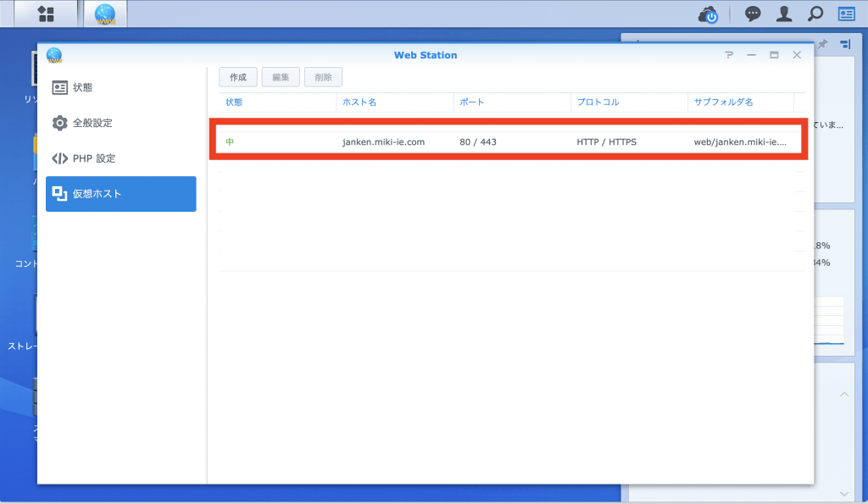Open the 状態 section in sidebar
Image resolution: width=868 pixels, height=504 pixels.
point(120,87)
